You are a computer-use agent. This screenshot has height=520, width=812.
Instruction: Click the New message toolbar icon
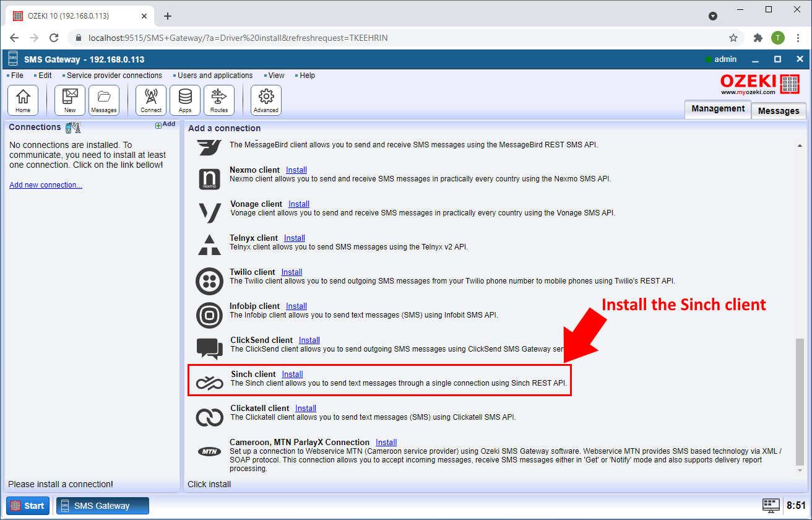(70, 100)
